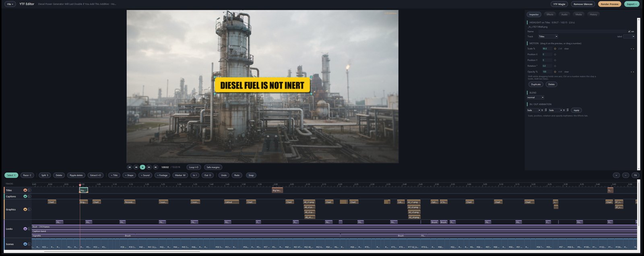Click the Opacity % value field
644x256 pixels.
(546, 72)
